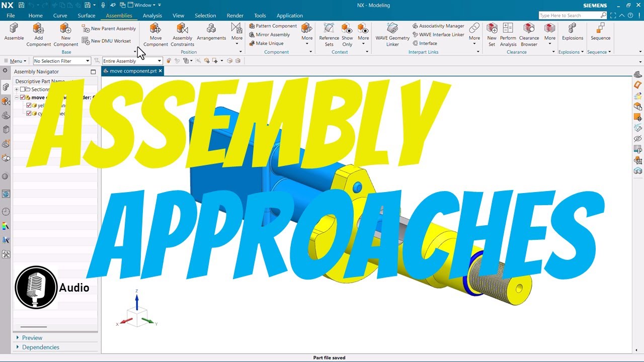Click Add Component
644x362 pixels.
click(39, 35)
